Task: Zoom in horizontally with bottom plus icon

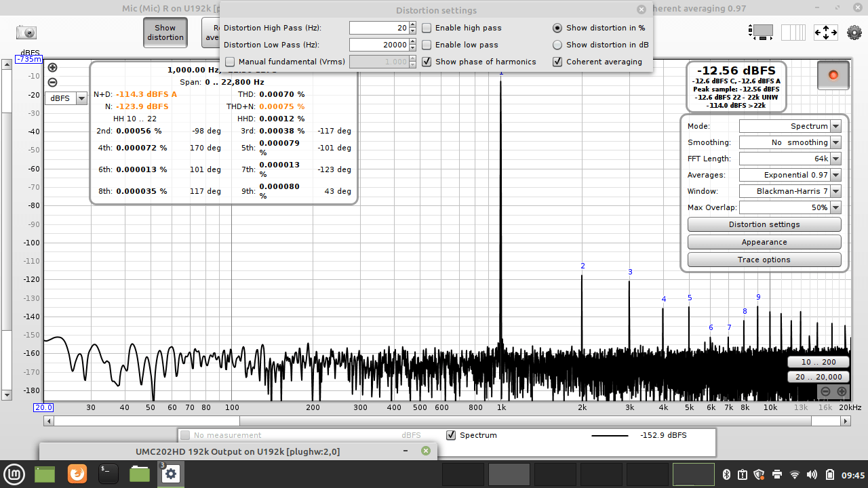Action: [x=842, y=391]
